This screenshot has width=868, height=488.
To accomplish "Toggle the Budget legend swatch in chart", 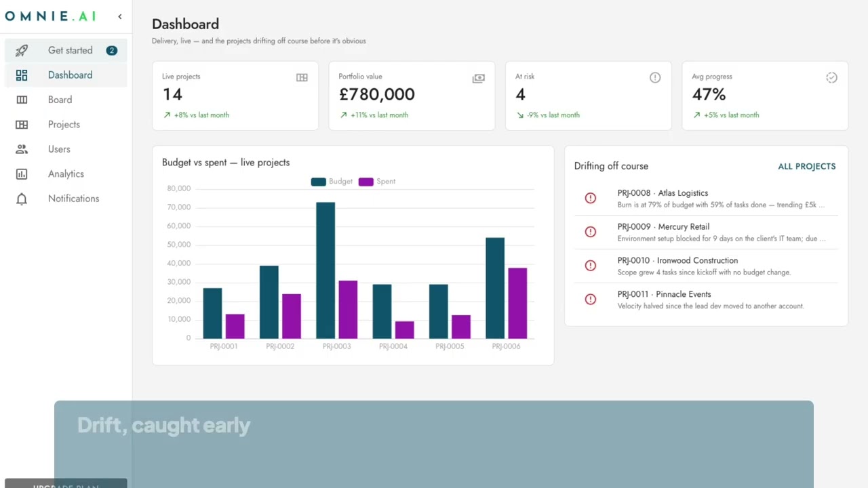I will [x=318, y=182].
